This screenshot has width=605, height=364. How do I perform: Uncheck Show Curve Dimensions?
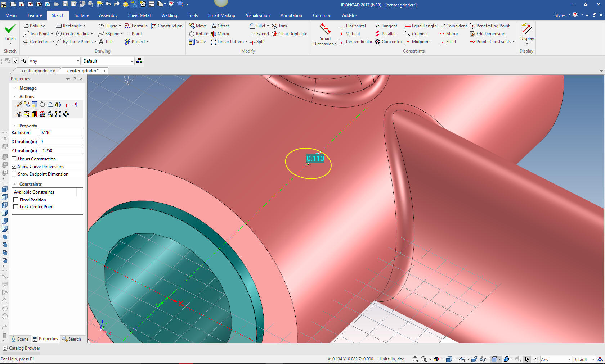pos(14,167)
